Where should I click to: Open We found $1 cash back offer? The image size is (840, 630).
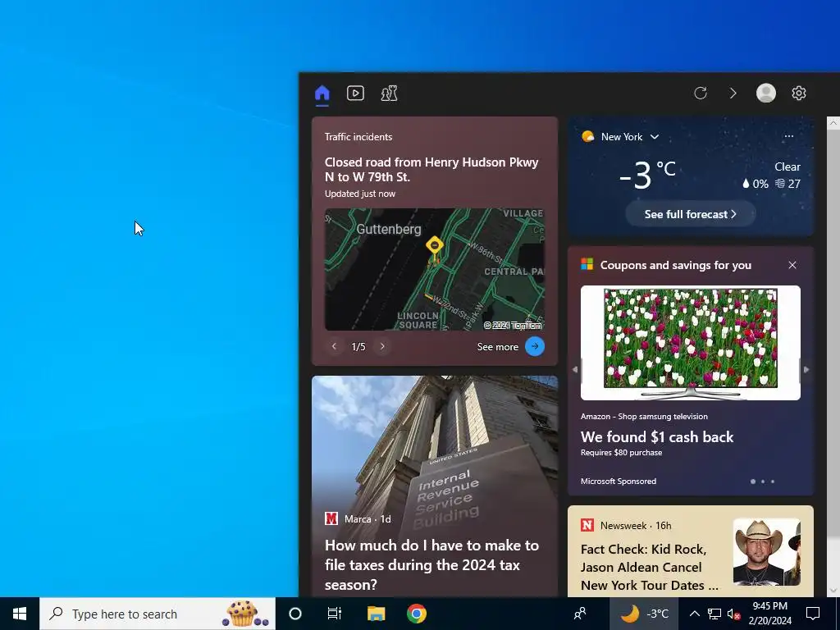pyautogui.click(x=657, y=437)
